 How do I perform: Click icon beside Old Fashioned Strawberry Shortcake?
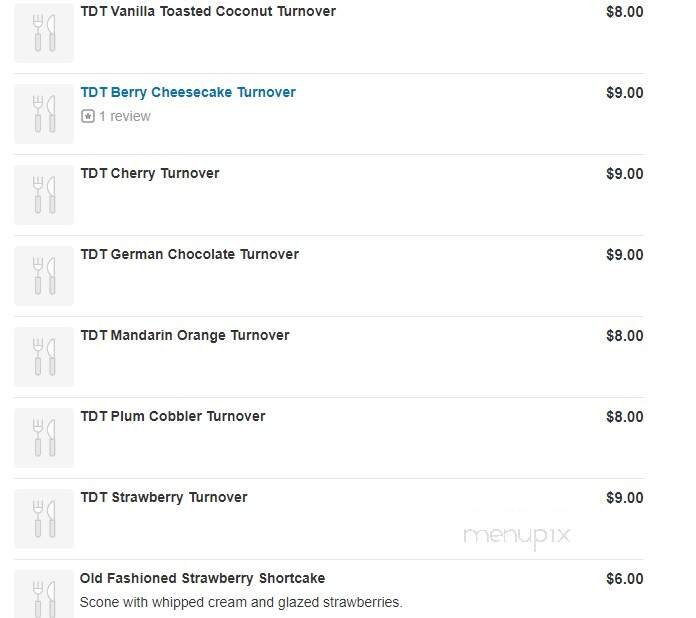coord(44,595)
